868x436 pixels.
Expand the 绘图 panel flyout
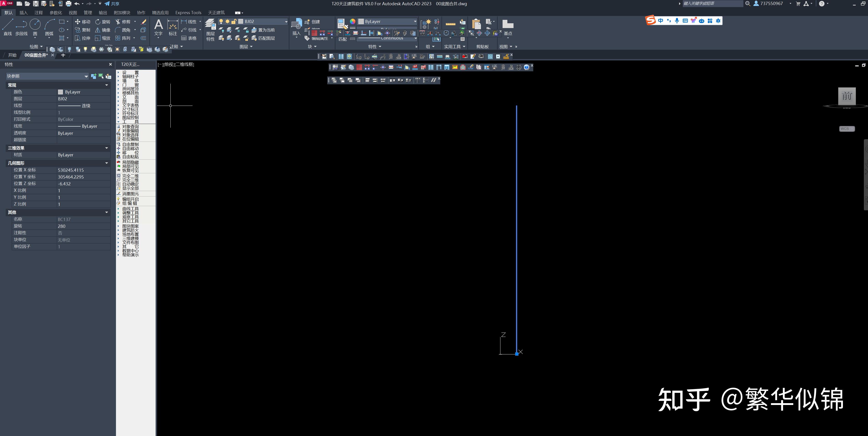(36, 47)
